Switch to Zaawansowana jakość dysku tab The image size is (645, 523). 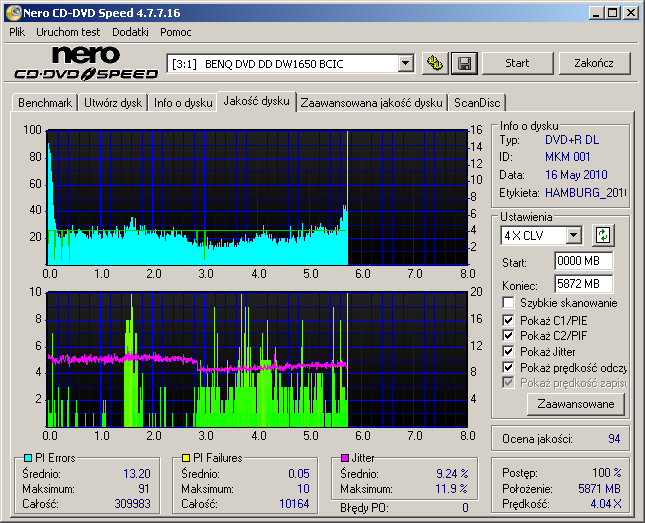371,103
